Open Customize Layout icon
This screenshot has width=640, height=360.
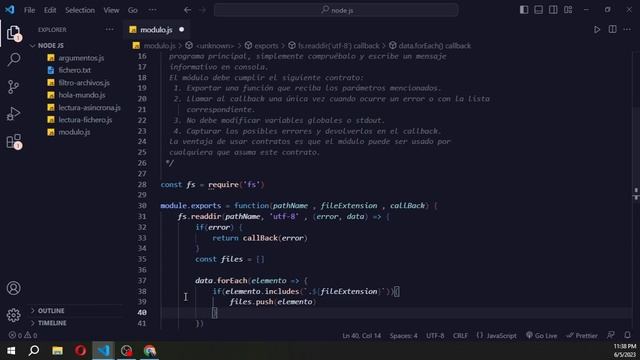click(x=568, y=10)
